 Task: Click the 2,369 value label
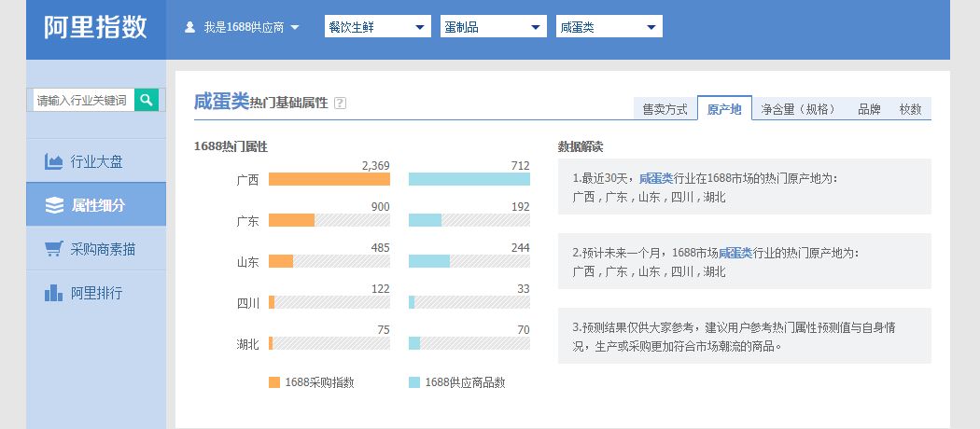click(x=375, y=165)
